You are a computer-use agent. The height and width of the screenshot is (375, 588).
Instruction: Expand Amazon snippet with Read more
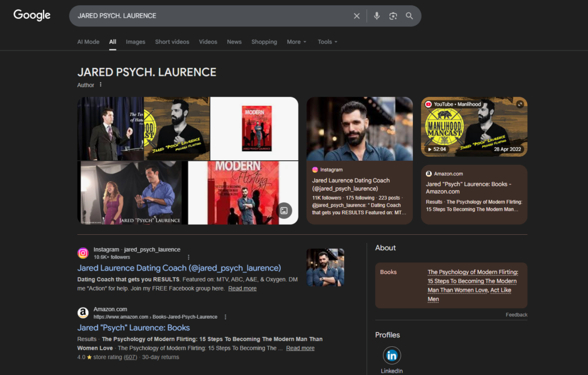[x=300, y=348]
